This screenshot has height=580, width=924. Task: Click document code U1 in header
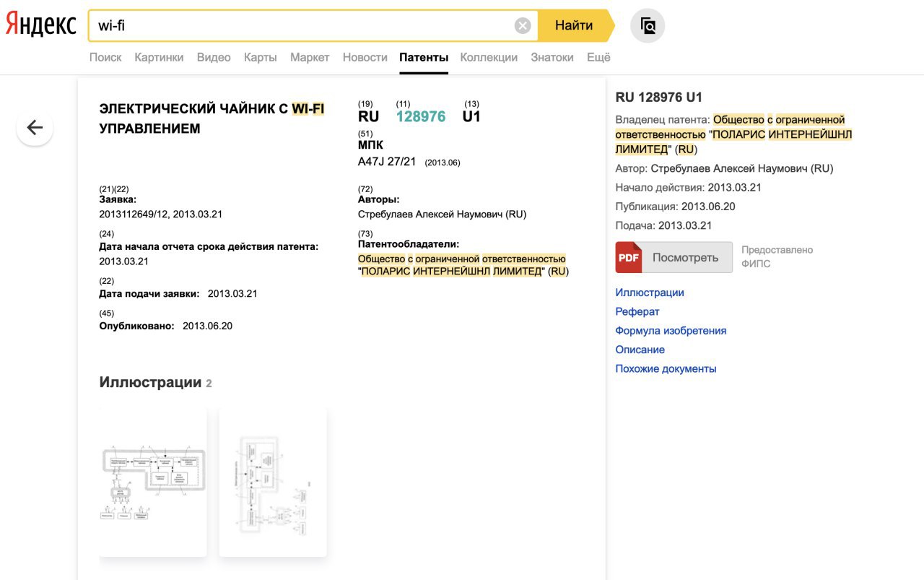tap(471, 116)
